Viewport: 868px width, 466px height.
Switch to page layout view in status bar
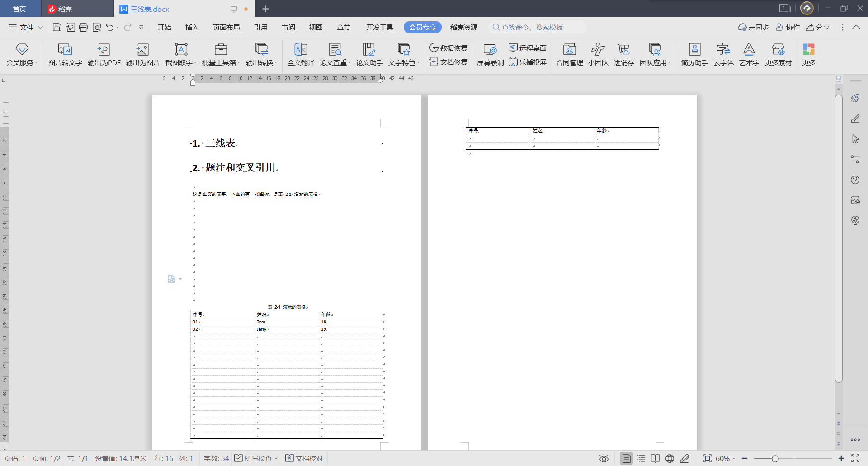[626, 458]
